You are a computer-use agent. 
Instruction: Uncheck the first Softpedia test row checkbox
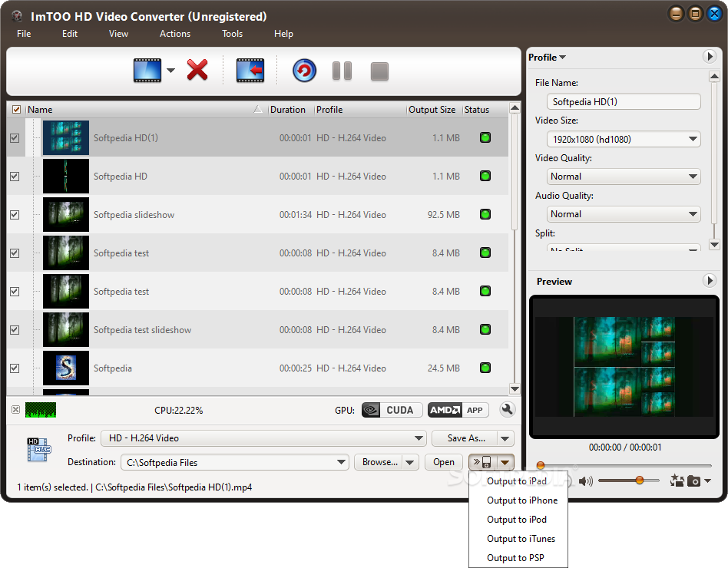point(15,253)
